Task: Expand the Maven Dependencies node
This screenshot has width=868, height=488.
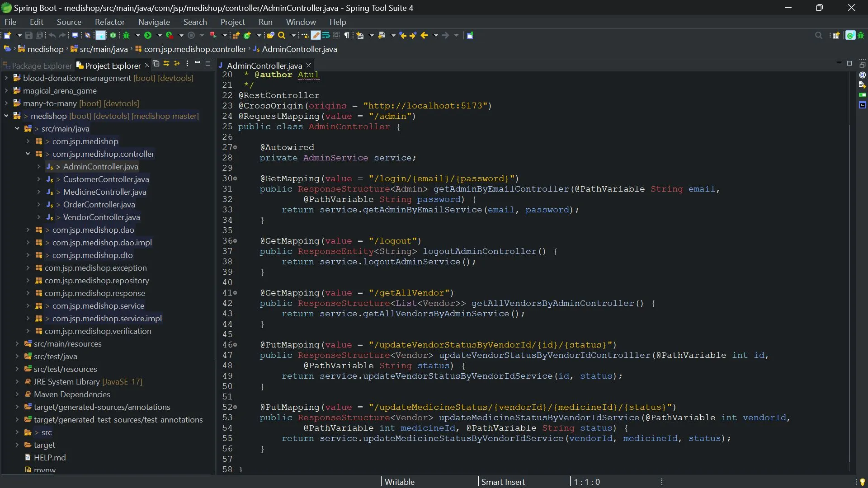Action: (x=17, y=394)
